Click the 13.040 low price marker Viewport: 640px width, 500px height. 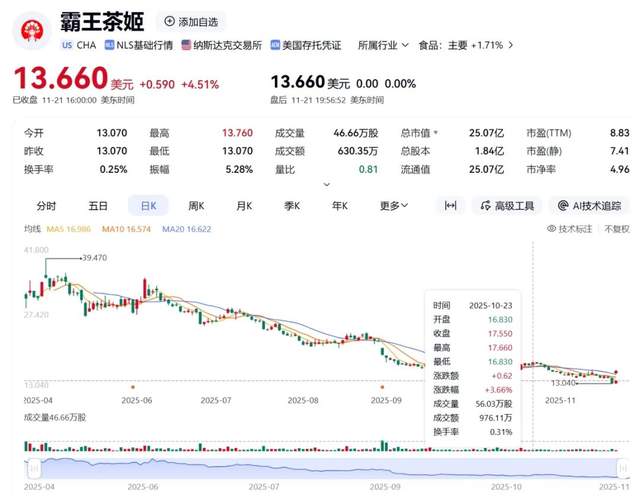tap(563, 383)
